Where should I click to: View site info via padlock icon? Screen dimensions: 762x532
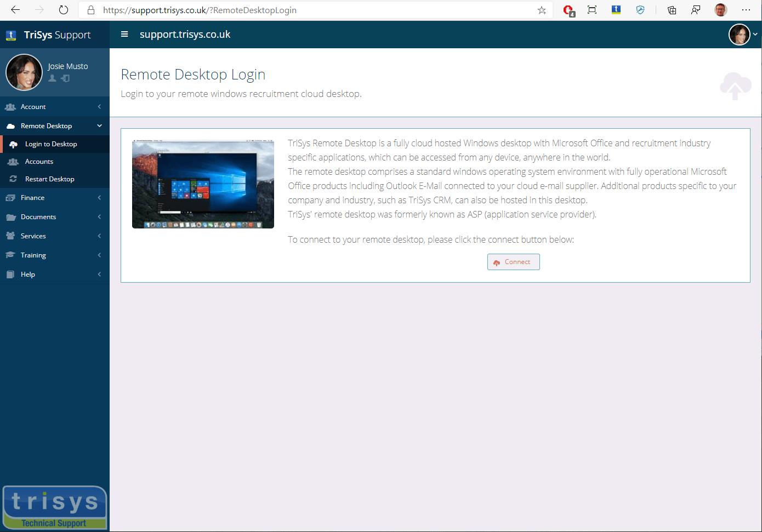pos(91,10)
